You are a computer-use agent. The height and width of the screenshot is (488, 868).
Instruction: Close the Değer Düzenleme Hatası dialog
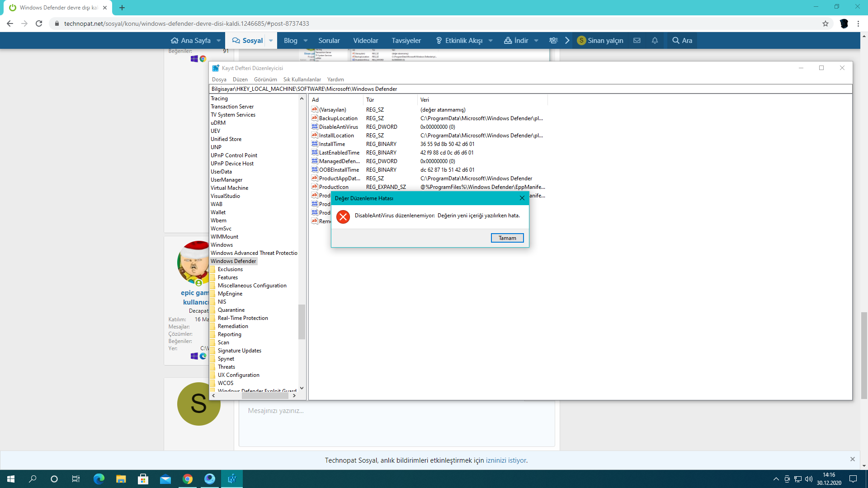click(522, 198)
